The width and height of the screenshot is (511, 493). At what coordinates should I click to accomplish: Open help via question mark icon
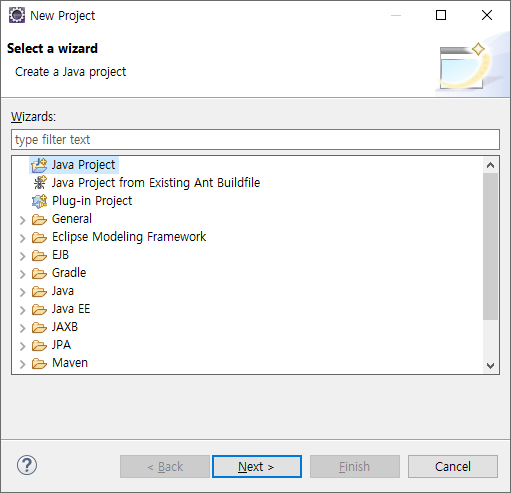click(x=27, y=465)
